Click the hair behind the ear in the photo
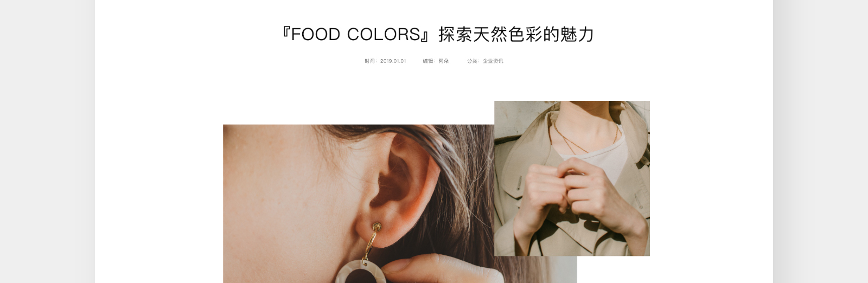Screen dimensions: 868x283 point(461,179)
